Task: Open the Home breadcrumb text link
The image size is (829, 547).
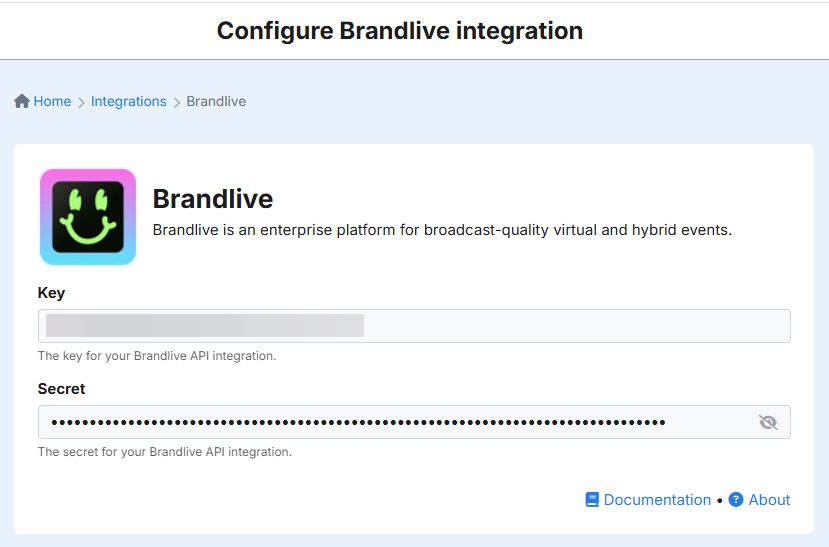Action: (x=52, y=101)
